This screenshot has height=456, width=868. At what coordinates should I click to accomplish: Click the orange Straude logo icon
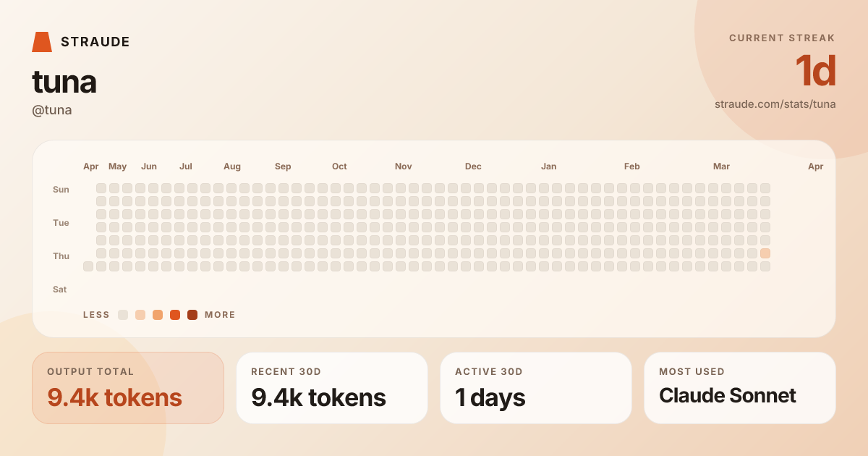(42, 42)
